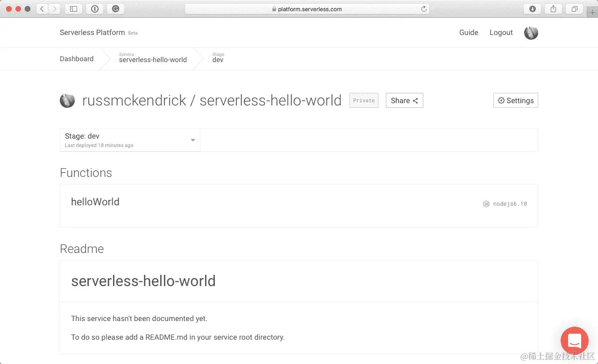
Task: Expand the Stage: dev dropdown
Action: [x=130, y=140]
